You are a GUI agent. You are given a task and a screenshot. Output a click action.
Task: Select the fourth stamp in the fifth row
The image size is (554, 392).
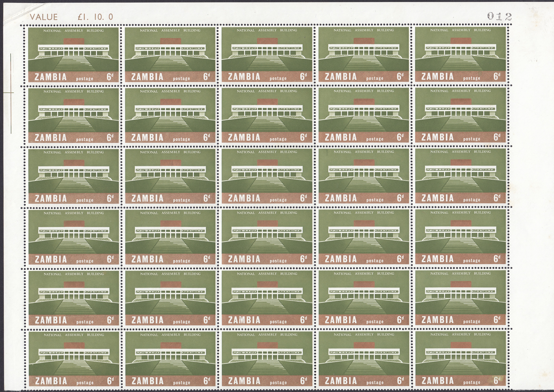(364, 298)
